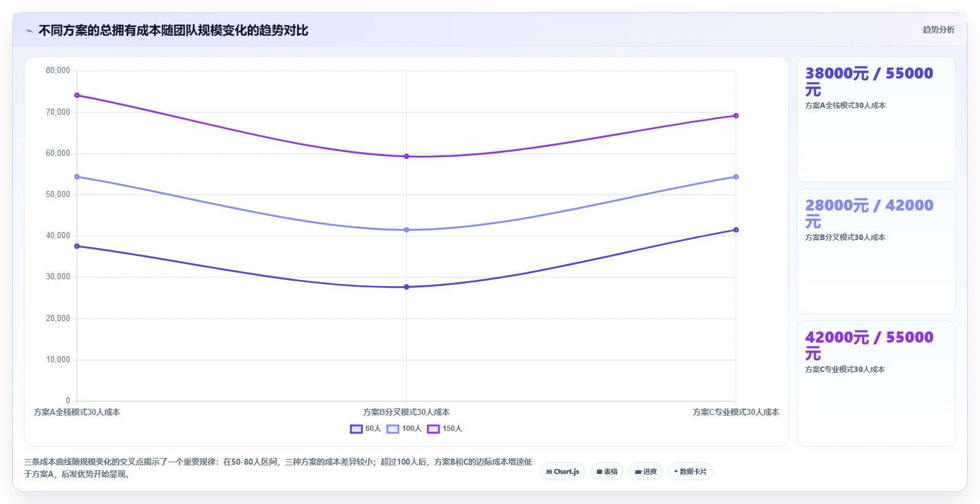Click the 150人 data point at 方案C
This screenshot has width=980, height=504.
[x=736, y=115]
